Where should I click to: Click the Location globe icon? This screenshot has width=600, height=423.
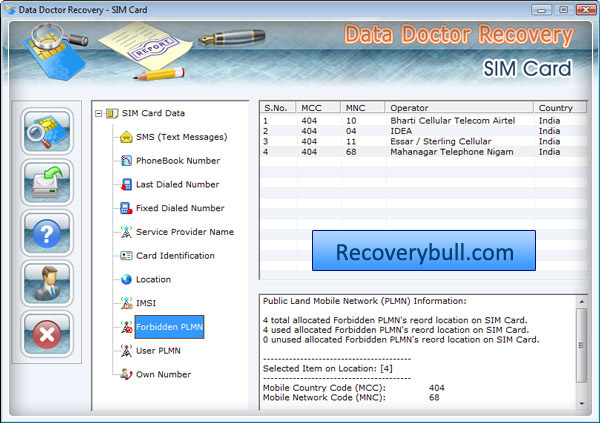click(x=126, y=279)
